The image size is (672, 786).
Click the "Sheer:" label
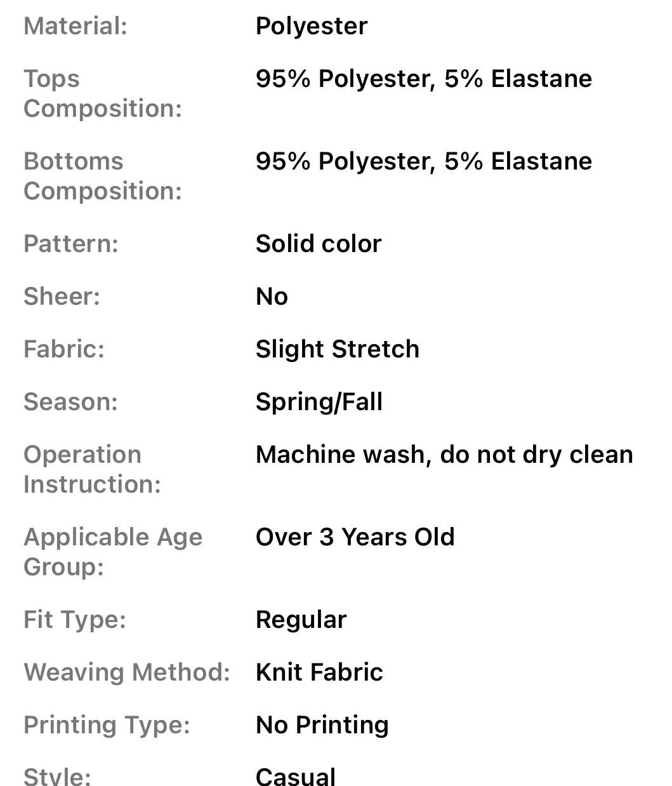(x=62, y=296)
